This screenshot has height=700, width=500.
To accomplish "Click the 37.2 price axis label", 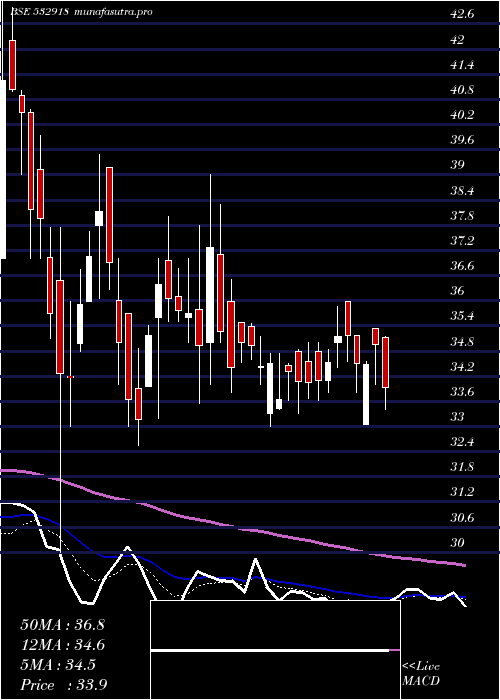I will click(462, 241).
